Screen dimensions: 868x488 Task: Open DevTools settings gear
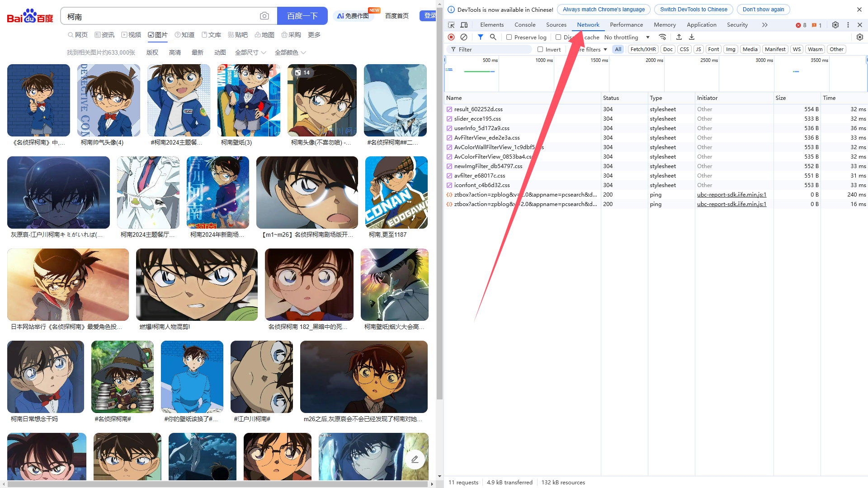click(835, 25)
